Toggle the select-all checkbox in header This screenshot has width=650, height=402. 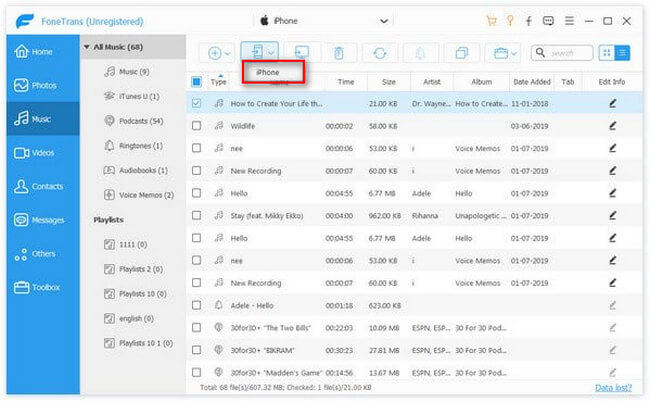tap(196, 81)
